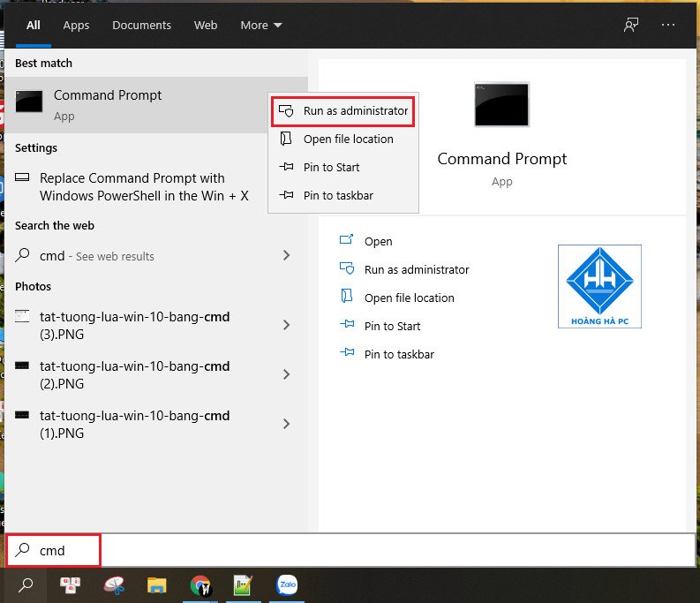This screenshot has width=700, height=603.
Task: Launch Zalo from the taskbar
Action: click(x=287, y=584)
